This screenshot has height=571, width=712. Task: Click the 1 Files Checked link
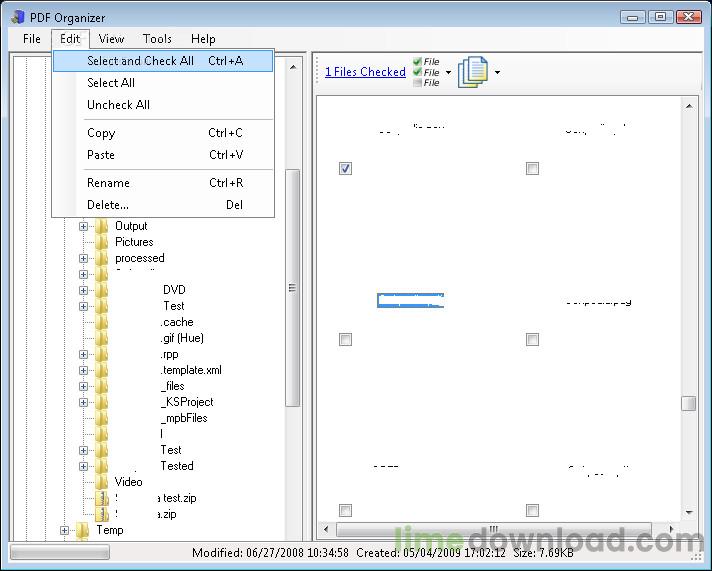pyautogui.click(x=365, y=72)
